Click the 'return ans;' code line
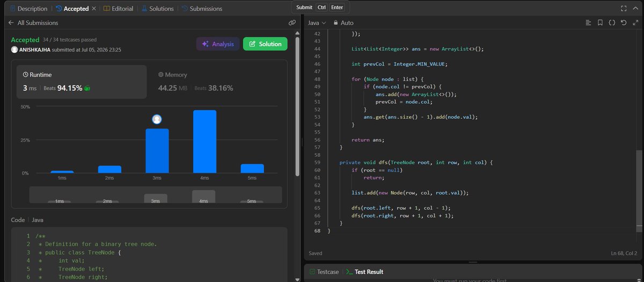Screen dimensions: 644x282 [x=368, y=140]
